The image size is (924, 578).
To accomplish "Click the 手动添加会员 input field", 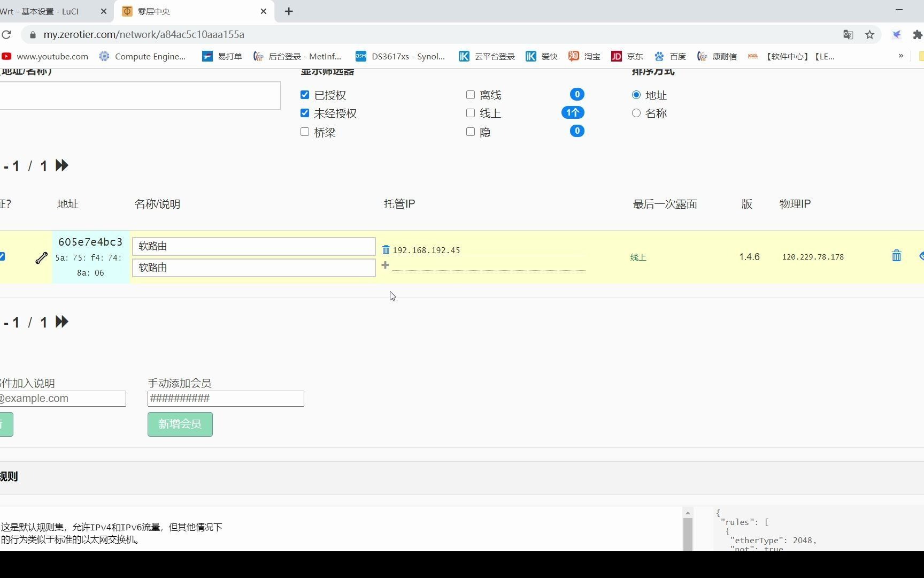I will (x=226, y=399).
